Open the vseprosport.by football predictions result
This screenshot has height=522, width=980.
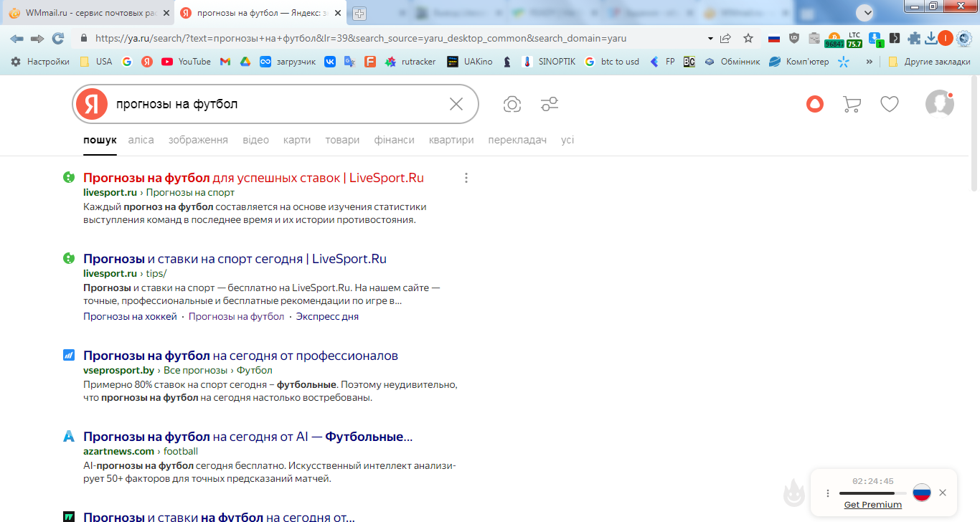pos(240,356)
